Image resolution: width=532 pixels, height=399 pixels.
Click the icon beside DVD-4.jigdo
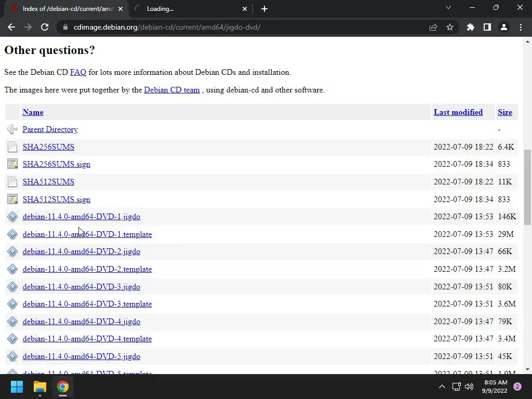12,322
